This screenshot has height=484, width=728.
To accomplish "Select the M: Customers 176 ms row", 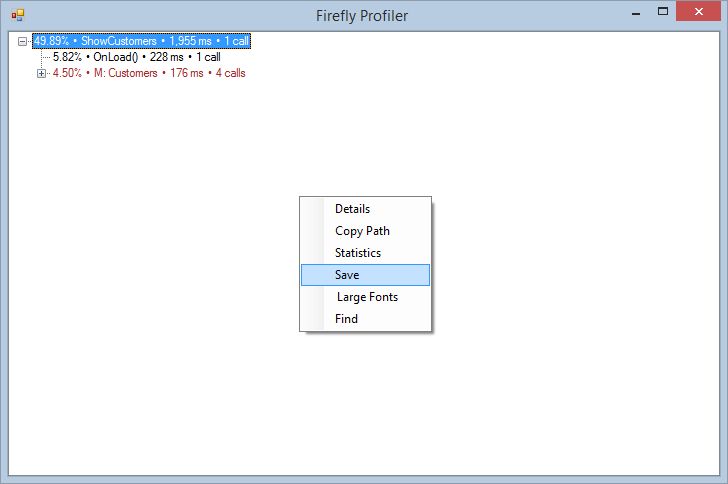I will point(149,73).
